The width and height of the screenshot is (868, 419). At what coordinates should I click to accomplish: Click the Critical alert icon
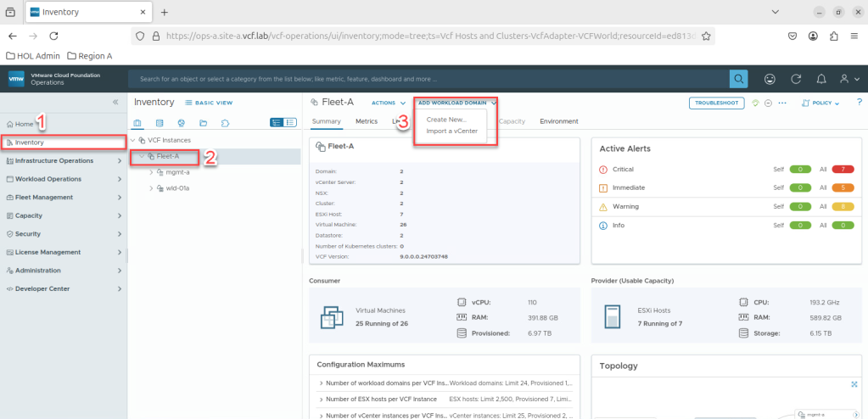point(604,169)
